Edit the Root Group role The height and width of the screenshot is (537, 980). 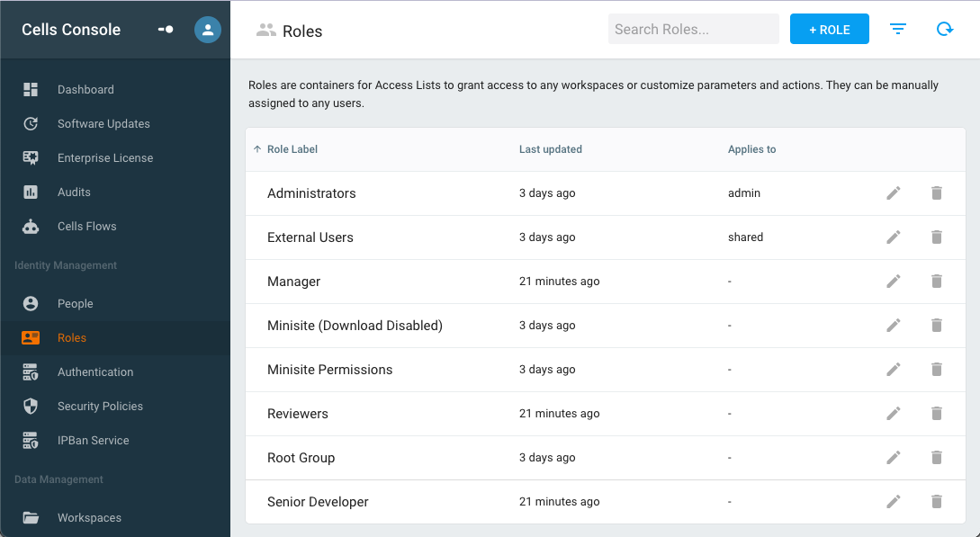[893, 458]
